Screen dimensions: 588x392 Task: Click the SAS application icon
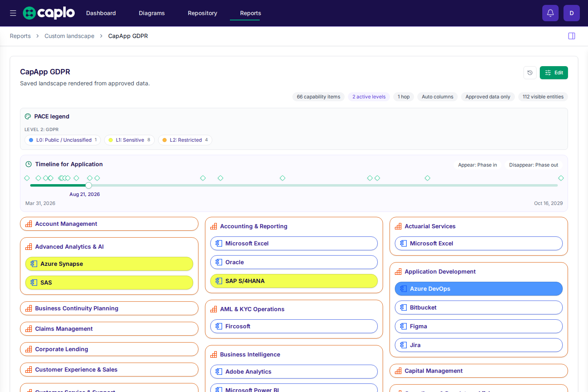[x=34, y=283]
